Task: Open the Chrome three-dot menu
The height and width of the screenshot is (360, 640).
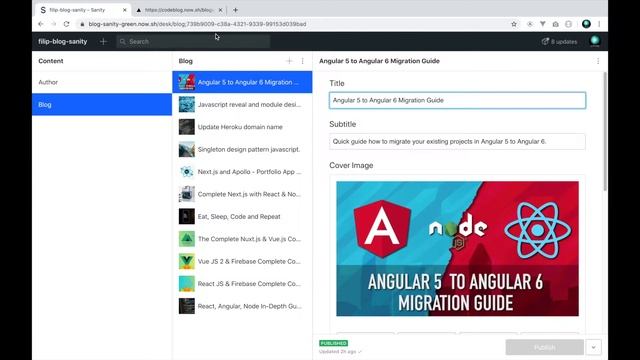Action: point(599,24)
